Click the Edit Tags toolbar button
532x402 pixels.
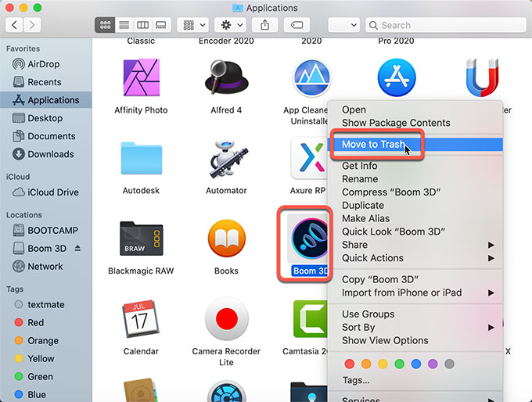297,25
